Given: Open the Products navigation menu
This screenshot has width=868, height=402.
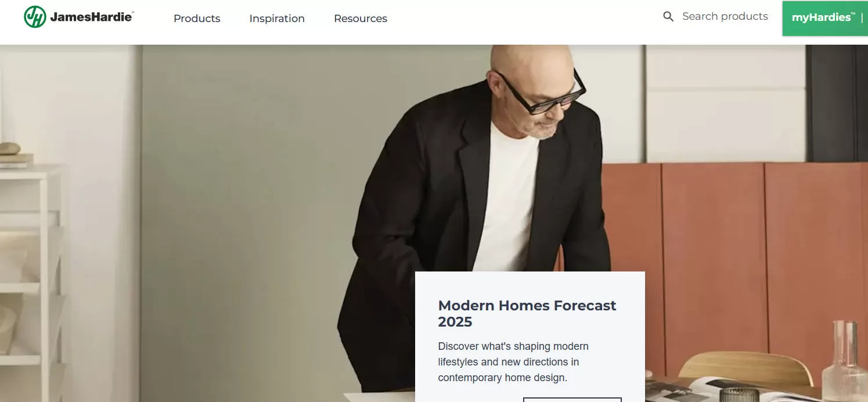Looking at the screenshot, I should point(197,19).
